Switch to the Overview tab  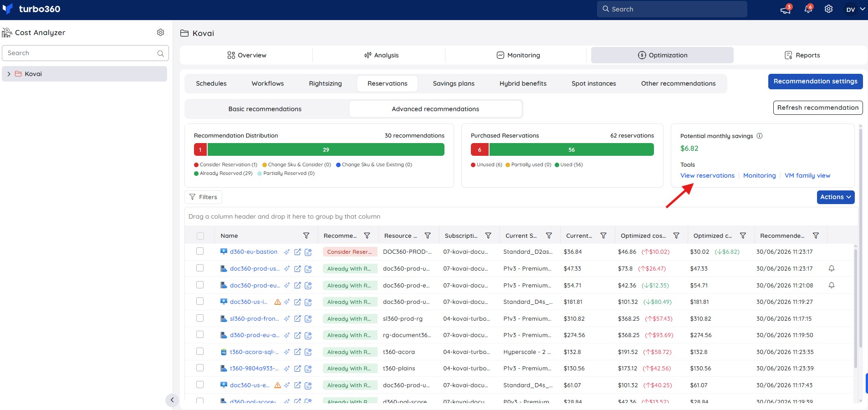coord(246,55)
